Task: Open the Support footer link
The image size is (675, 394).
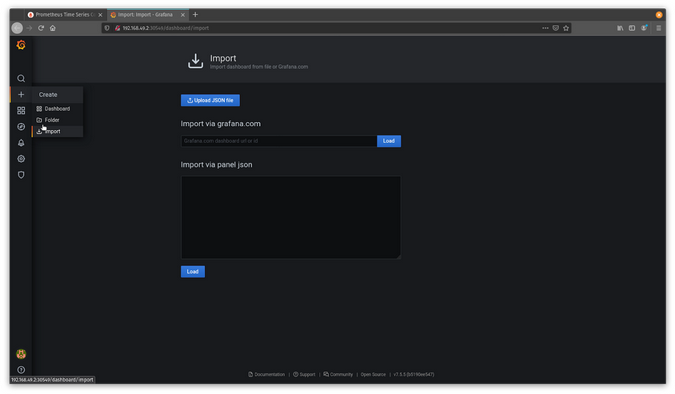Action: (304, 374)
